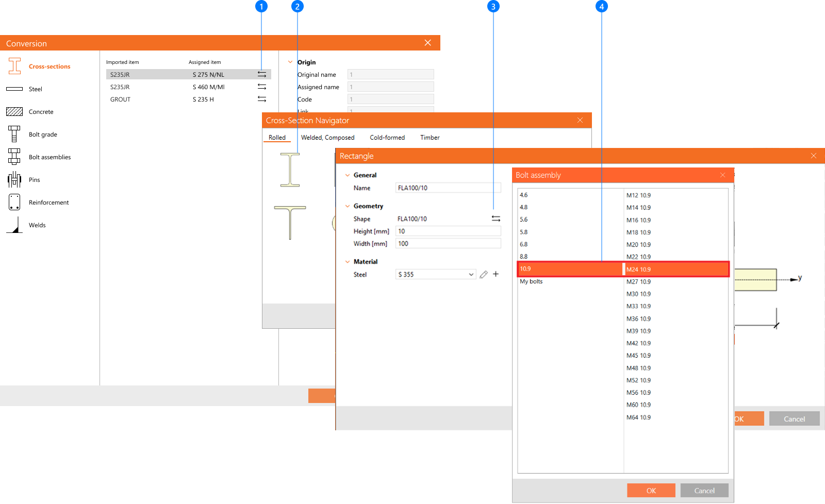Screen dimensions: 825x504
Task: Click swap icon next to GROUT row
Action: (262, 99)
